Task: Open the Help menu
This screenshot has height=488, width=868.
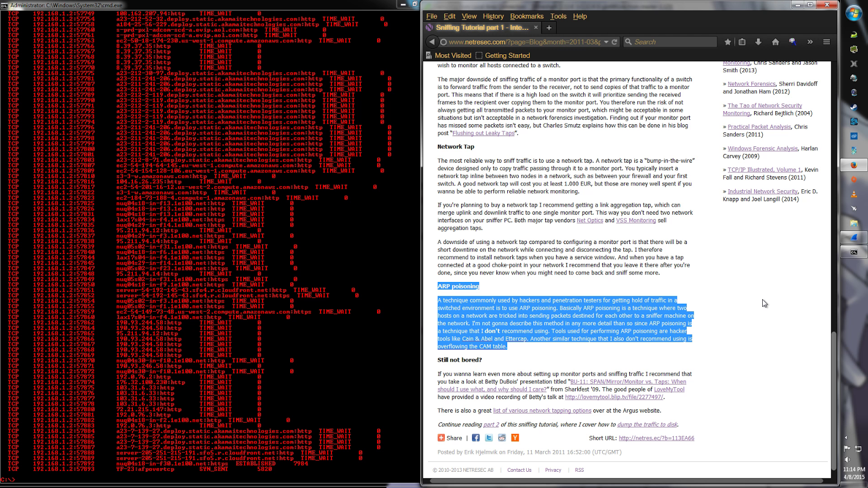Action: pyautogui.click(x=580, y=16)
